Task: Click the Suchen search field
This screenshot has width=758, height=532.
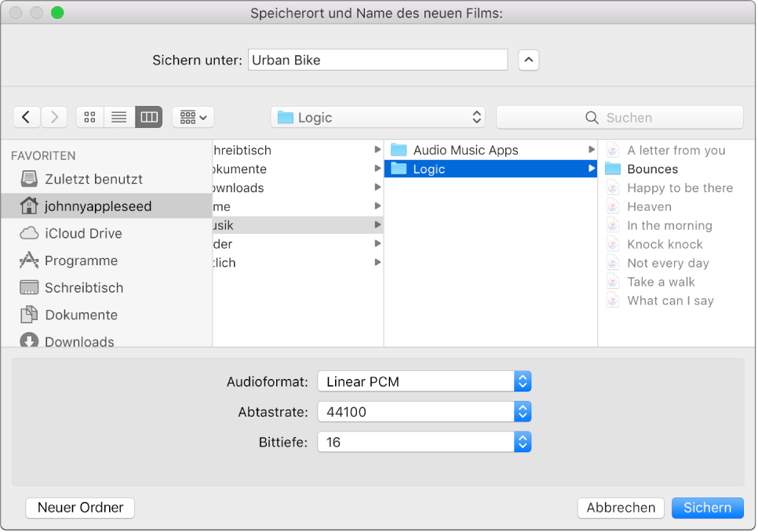Action: [620, 118]
